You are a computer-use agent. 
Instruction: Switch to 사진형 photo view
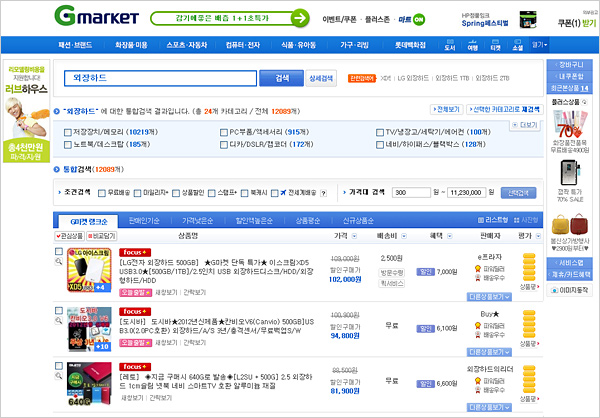pos(526,220)
